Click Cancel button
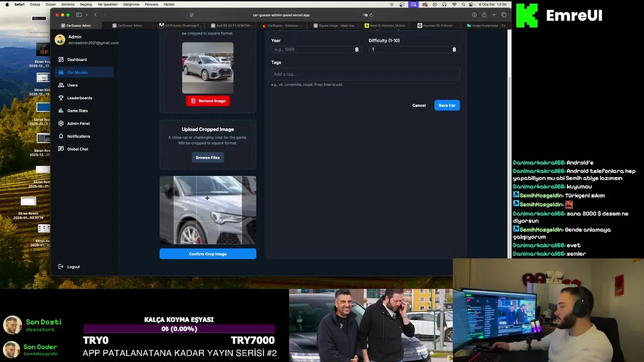Image resolution: width=644 pixels, height=362 pixels. (x=419, y=106)
